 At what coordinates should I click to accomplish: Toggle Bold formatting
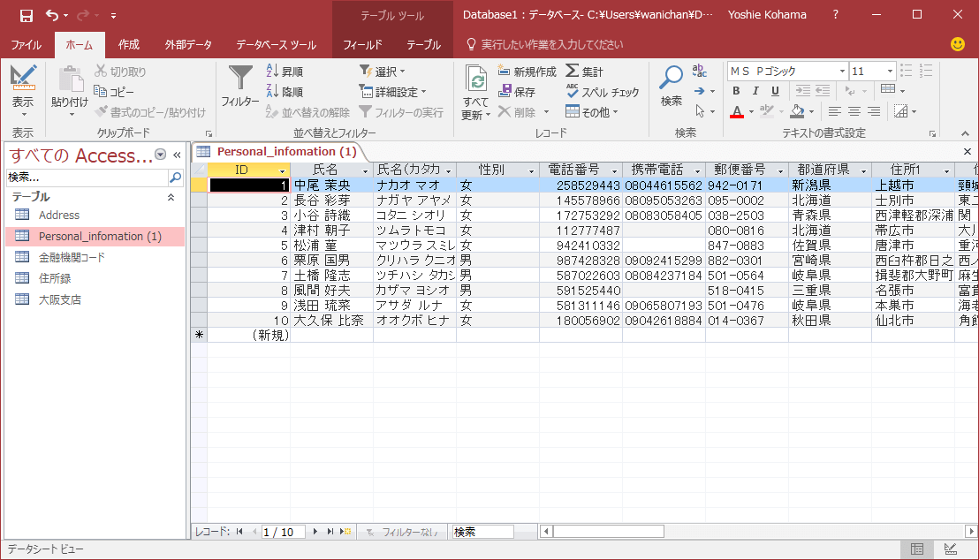point(736,91)
